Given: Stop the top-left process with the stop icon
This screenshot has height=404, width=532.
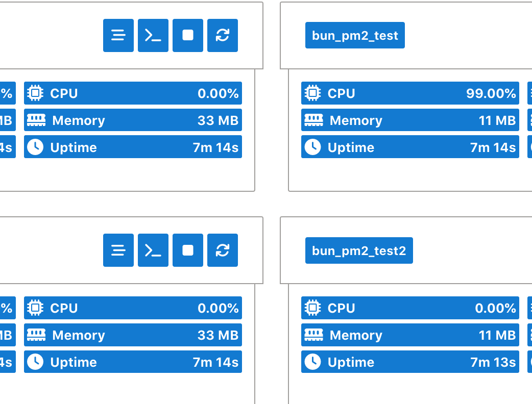Looking at the screenshot, I should [187, 35].
